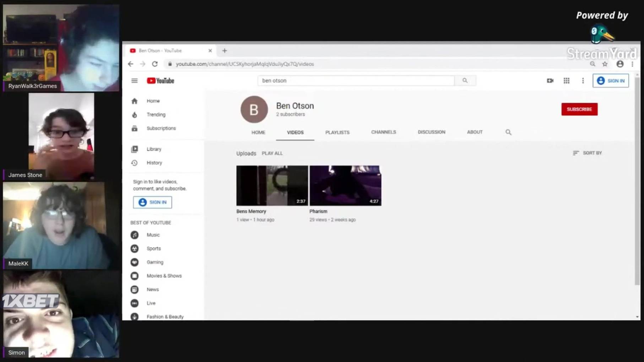Reload the page with refresh icon
Image resolution: width=644 pixels, height=362 pixels.
click(x=155, y=64)
